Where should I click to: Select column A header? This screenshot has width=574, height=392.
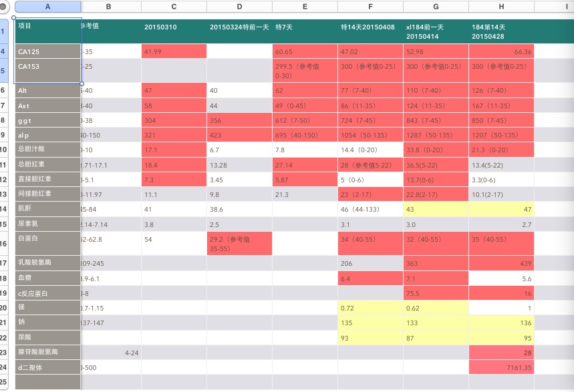tap(47, 7)
